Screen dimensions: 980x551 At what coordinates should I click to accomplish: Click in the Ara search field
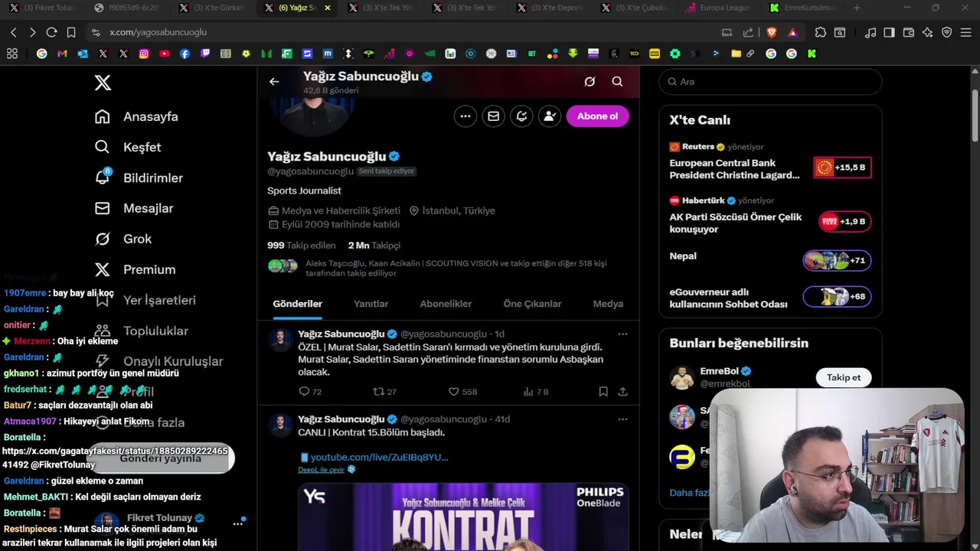click(x=770, y=82)
